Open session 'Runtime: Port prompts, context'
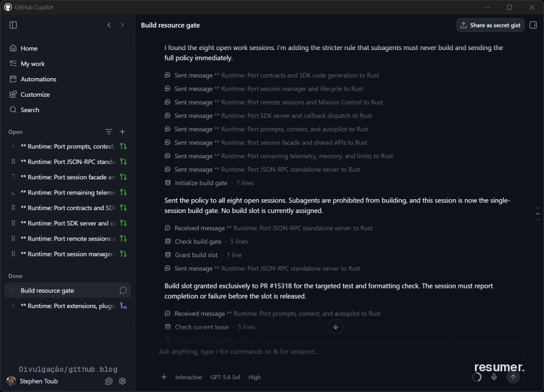The height and width of the screenshot is (392, 544). point(67,147)
